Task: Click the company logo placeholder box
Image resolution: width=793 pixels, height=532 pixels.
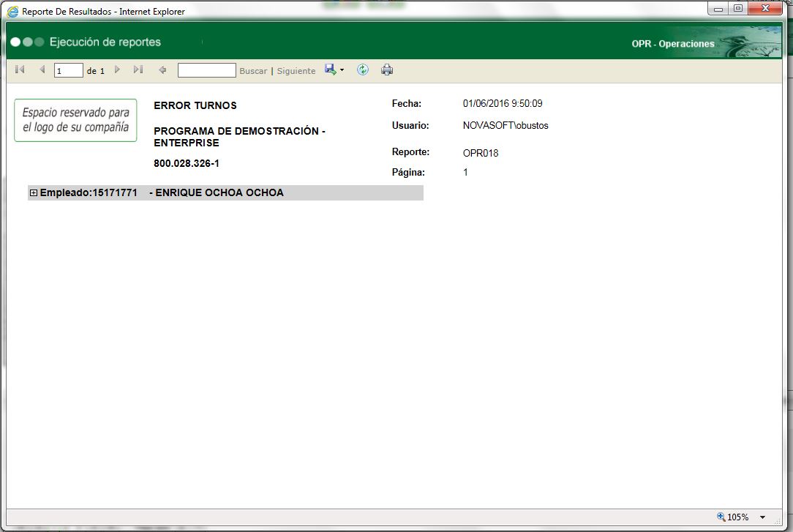Action: point(75,120)
